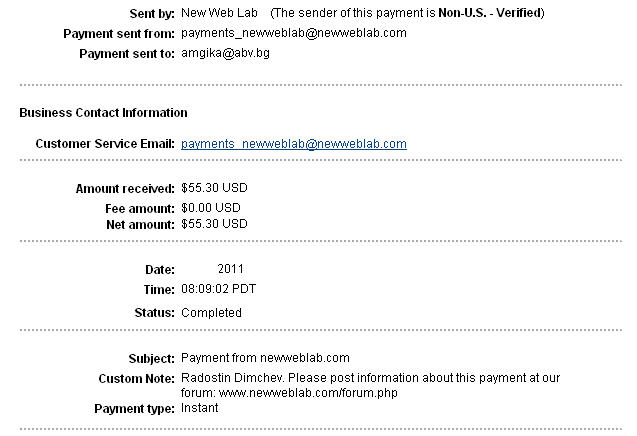
Task: Click the recipient email amgika@abv.bg
Action: pyautogui.click(x=225, y=53)
